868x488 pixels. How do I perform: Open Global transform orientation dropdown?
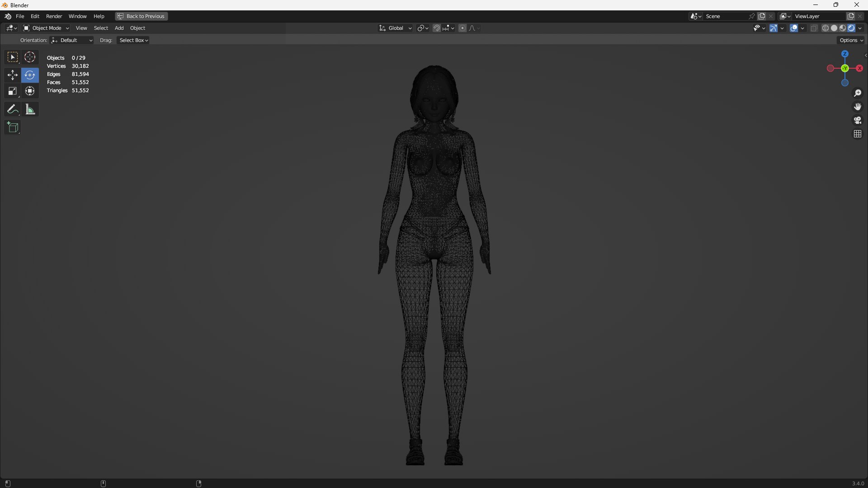click(x=396, y=28)
